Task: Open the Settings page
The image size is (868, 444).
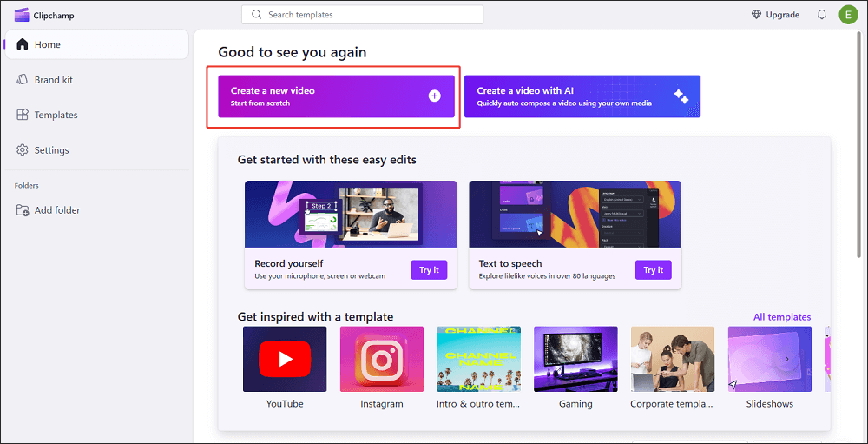Action: (x=97, y=150)
